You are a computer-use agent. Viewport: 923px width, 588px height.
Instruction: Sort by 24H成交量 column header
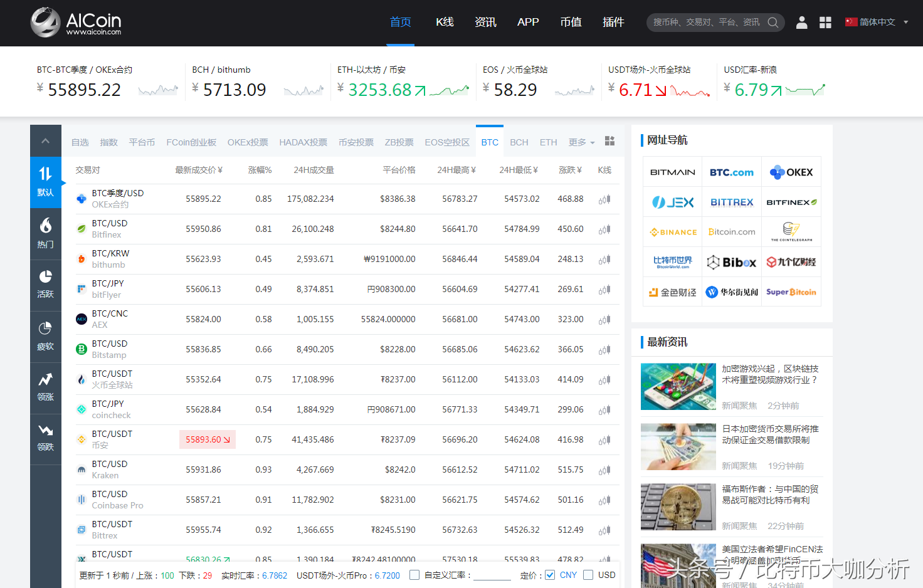314,170
